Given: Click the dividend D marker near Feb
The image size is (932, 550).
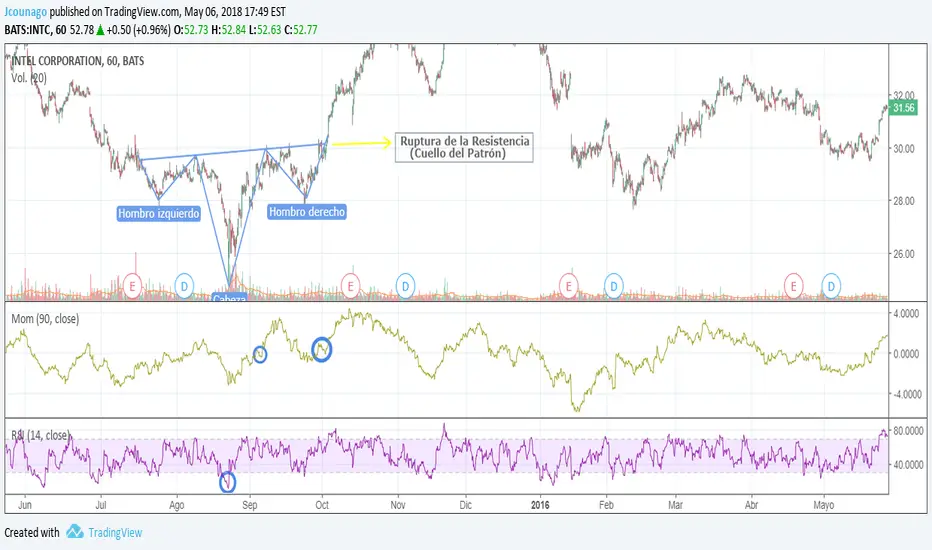Looking at the screenshot, I should (x=613, y=286).
